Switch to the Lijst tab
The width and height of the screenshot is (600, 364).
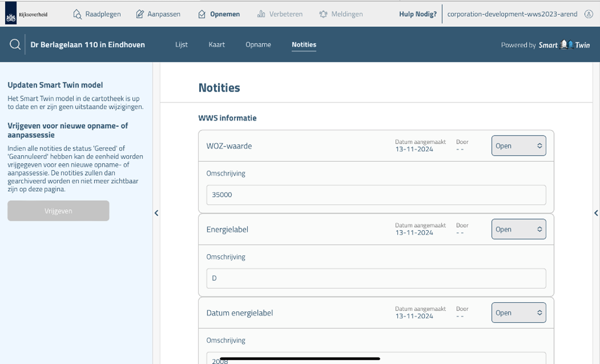181,45
